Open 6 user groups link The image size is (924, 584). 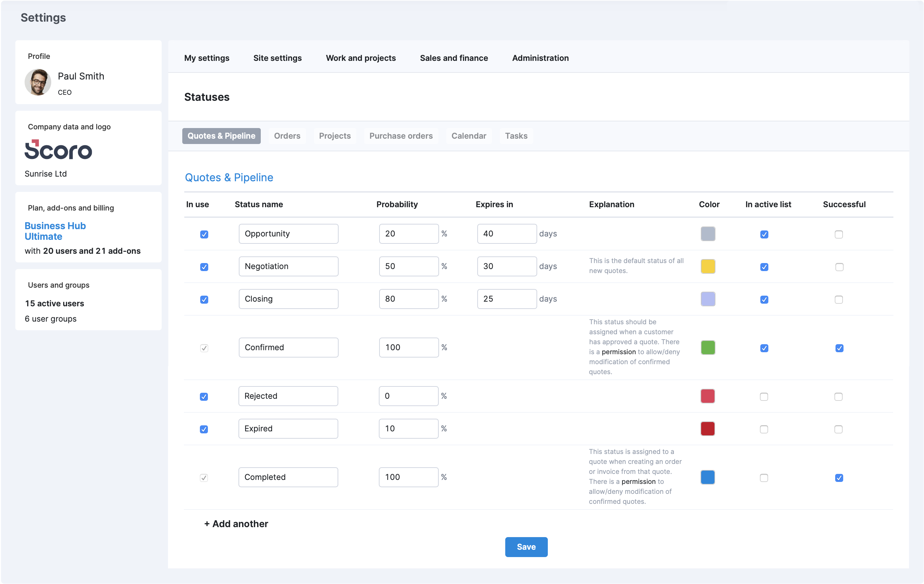pos(51,319)
